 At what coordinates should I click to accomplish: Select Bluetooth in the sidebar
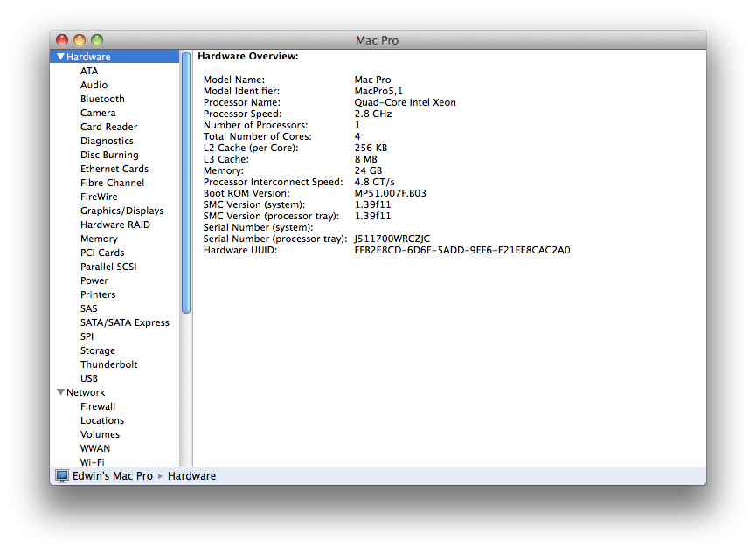point(102,99)
